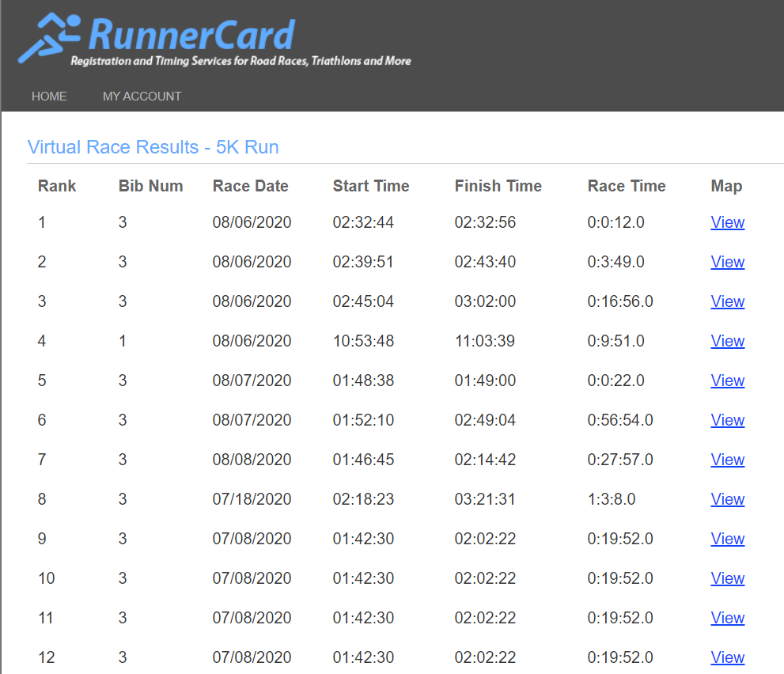The width and height of the screenshot is (784, 674).
Task: Go to MY ACCOUNT menu
Action: click(x=142, y=97)
